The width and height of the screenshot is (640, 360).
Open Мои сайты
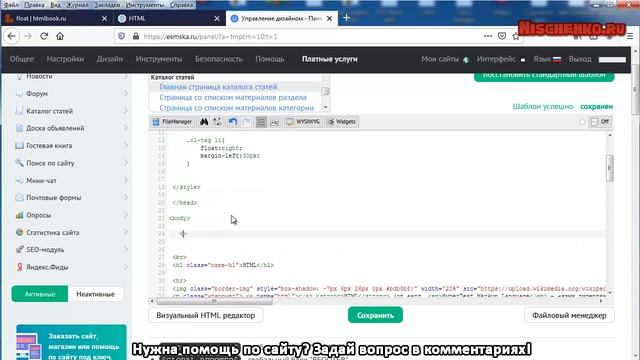[445, 59]
